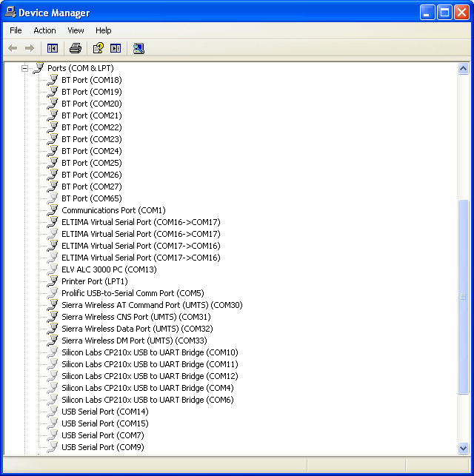This screenshot has height=476, width=474.
Task: Toggle the console tree pane toolbar icon
Action: pos(53,48)
